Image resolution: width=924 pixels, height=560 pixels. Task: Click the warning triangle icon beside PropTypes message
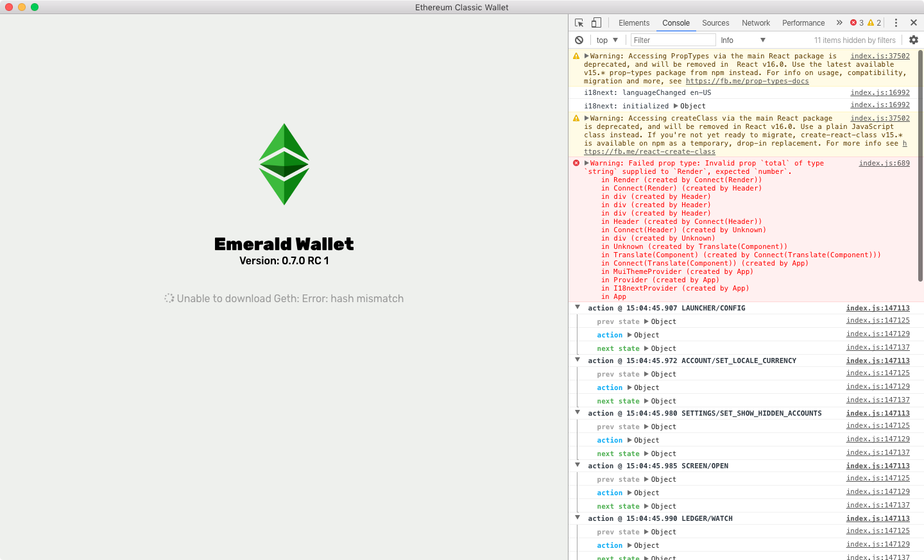(x=576, y=56)
